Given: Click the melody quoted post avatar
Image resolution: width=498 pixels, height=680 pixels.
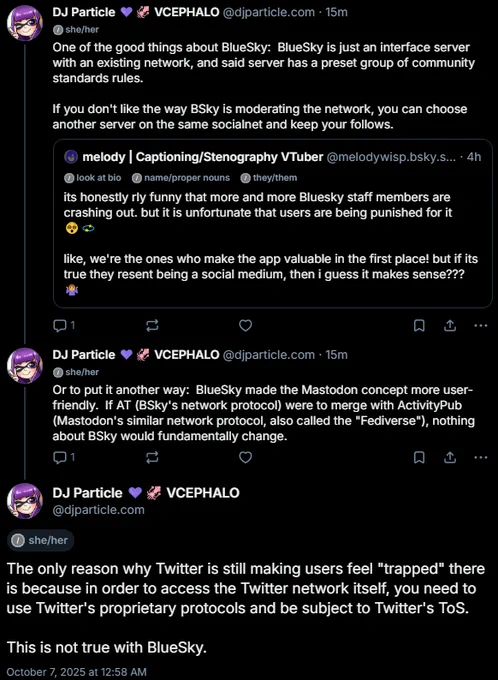Looking at the screenshot, I should click(71, 157).
